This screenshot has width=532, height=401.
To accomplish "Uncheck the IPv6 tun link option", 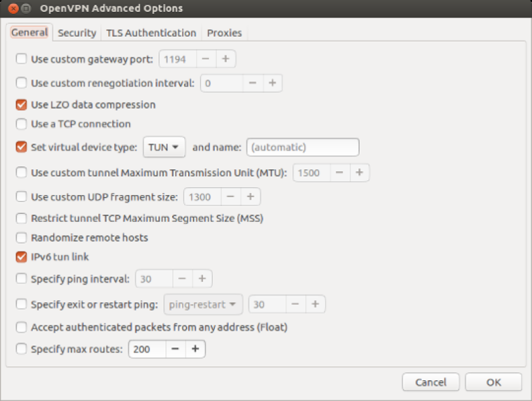I will pos(21,257).
